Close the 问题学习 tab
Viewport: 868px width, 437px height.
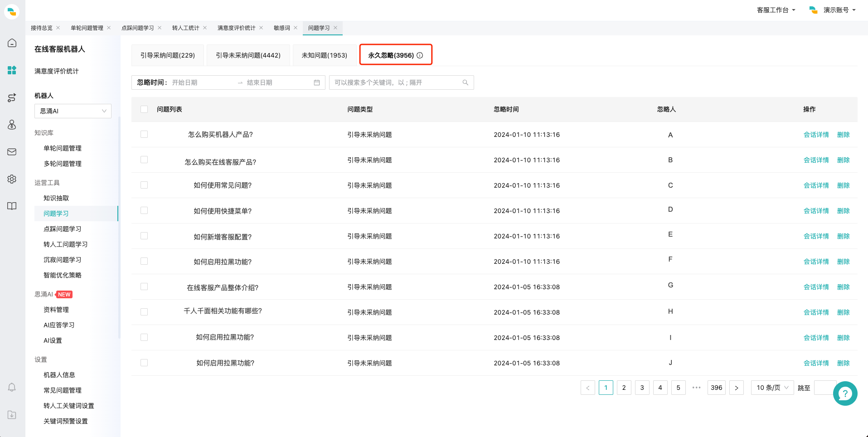pyautogui.click(x=335, y=28)
